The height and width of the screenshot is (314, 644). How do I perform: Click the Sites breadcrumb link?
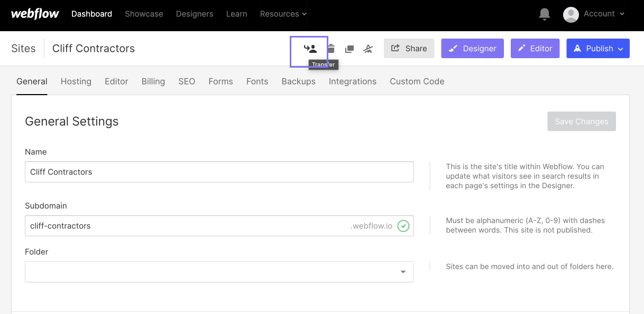coord(23,49)
